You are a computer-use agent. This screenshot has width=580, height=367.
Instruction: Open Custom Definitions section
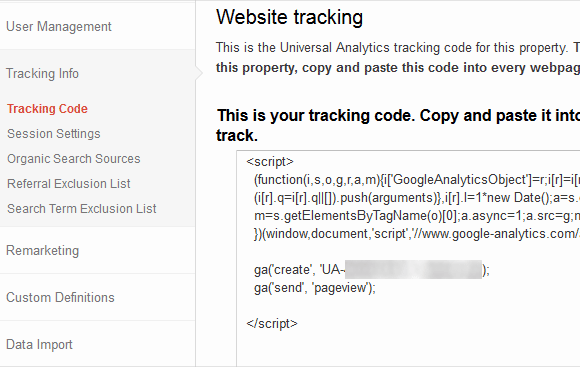(60, 297)
